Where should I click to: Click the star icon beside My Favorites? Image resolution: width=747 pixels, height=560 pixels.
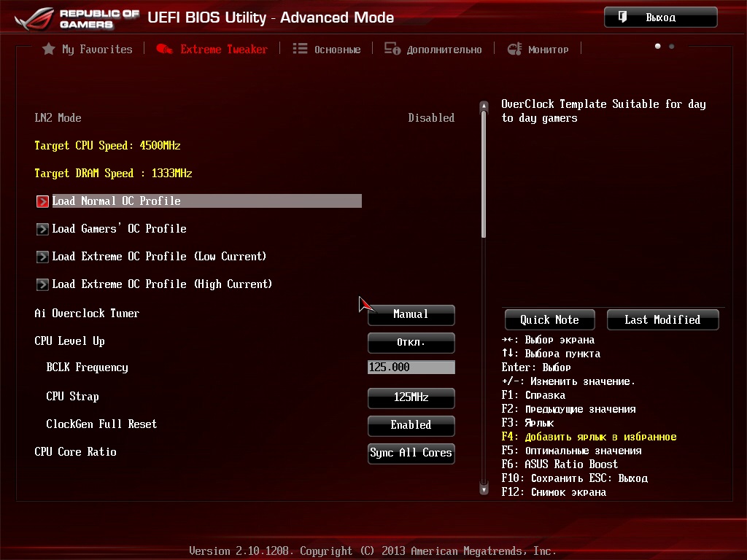pos(49,49)
